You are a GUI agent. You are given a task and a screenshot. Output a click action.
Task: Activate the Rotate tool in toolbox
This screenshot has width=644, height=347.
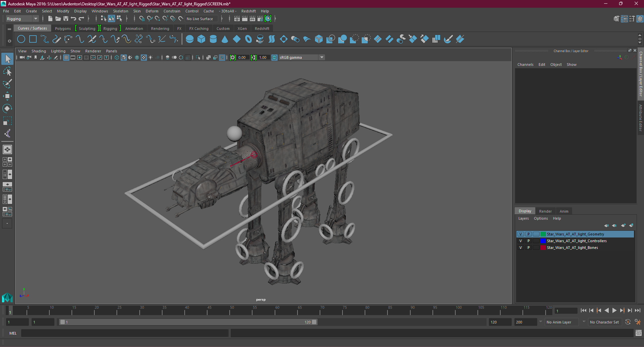pos(7,109)
